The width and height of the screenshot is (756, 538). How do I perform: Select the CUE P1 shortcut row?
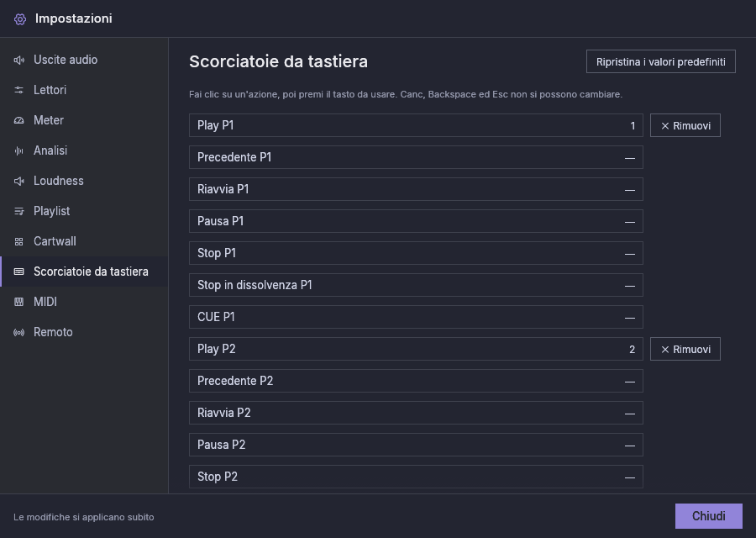pyautogui.click(x=416, y=317)
